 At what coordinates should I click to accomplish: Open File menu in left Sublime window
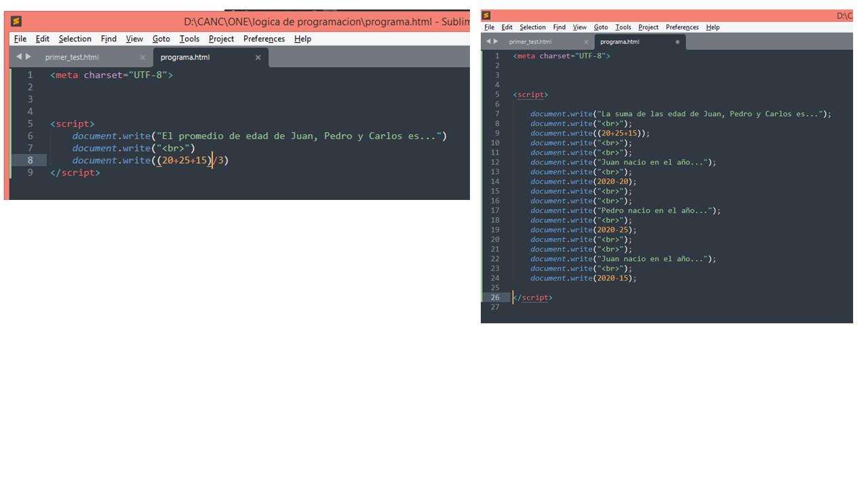tap(20, 39)
